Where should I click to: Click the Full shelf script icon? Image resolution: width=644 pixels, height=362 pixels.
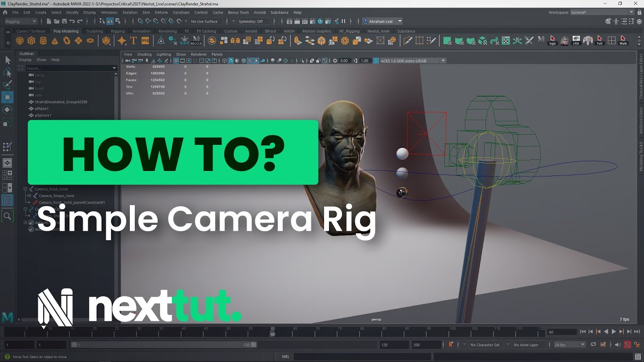600,41
